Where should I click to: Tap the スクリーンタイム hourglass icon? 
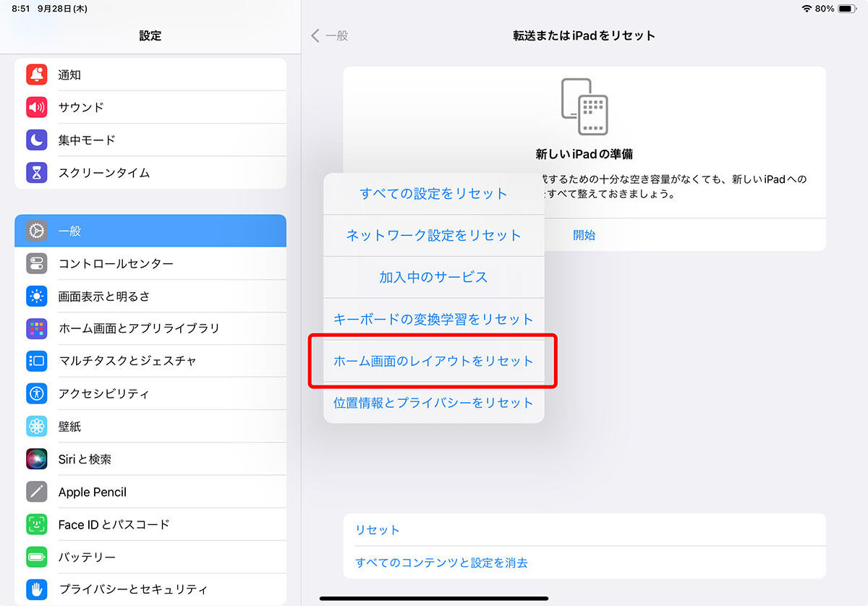37,172
